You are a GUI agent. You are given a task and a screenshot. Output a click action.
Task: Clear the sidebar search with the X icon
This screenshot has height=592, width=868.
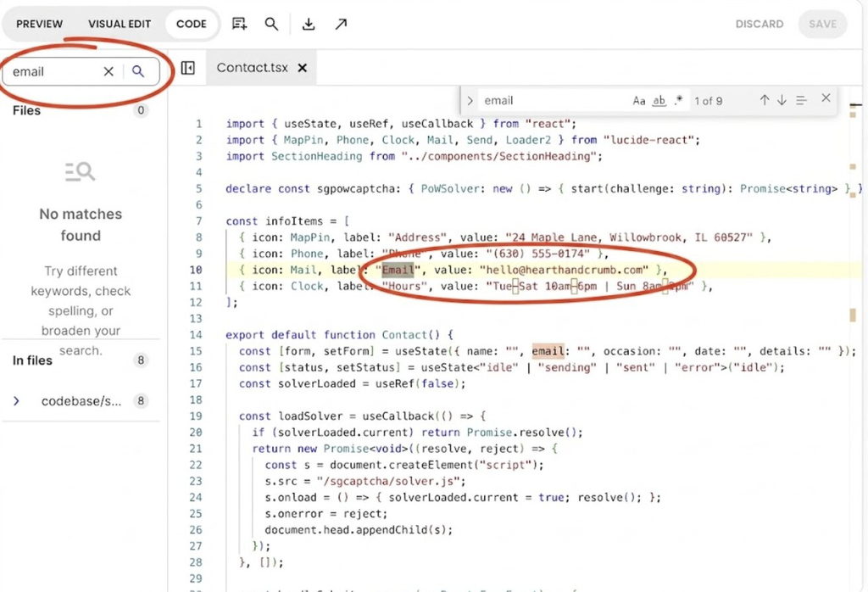point(108,71)
